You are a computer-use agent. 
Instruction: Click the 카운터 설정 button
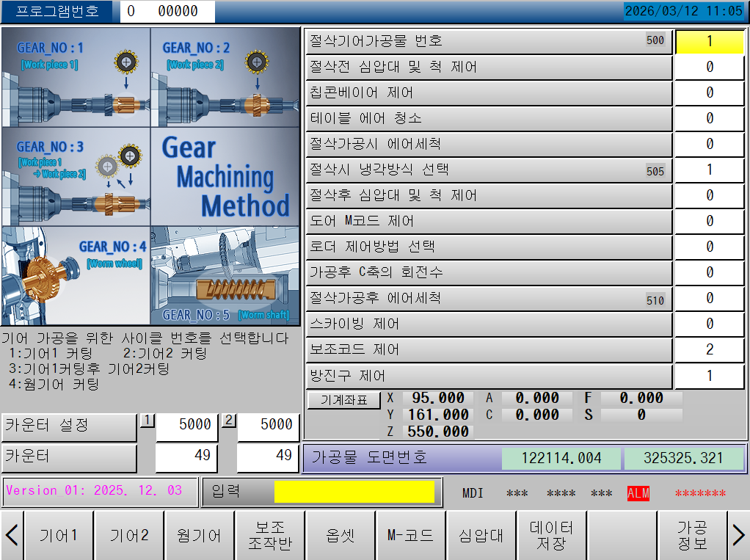click(70, 426)
